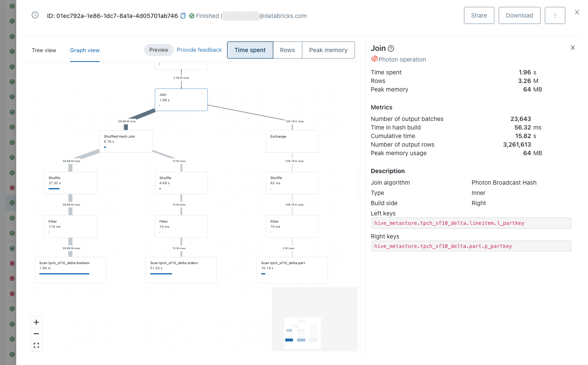Click the Scan tpch_sf10_delta.lineitem node
The height and width of the screenshot is (365, 588).
click(x=70, y=270)
